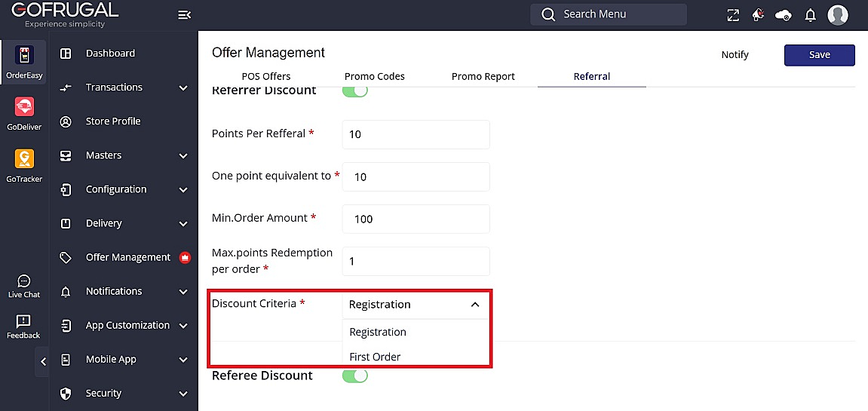
Task: Open the user profile avatar
Action: pos(838,15)
